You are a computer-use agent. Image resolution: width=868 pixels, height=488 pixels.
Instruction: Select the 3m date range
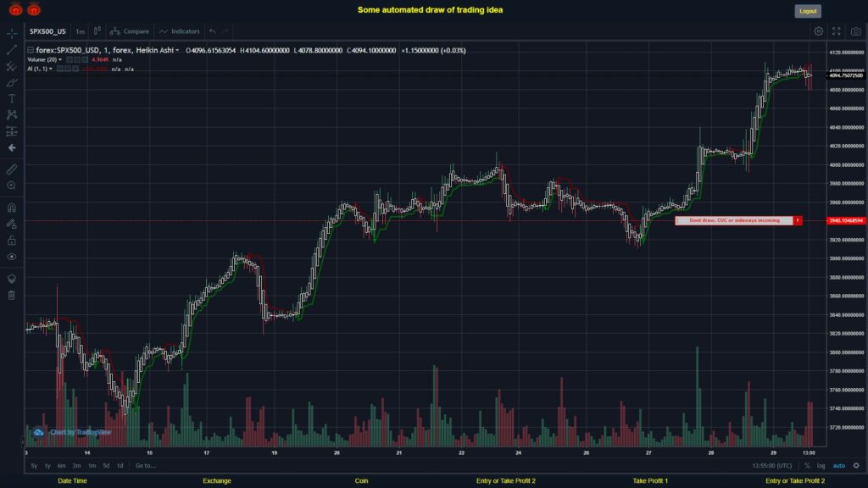pos(76,466)
